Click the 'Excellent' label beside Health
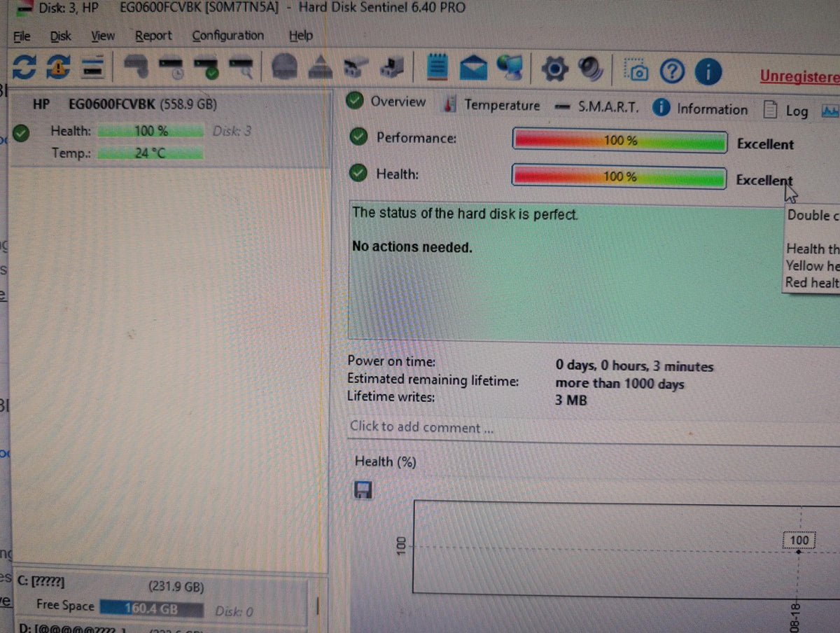 click(764, 180)
